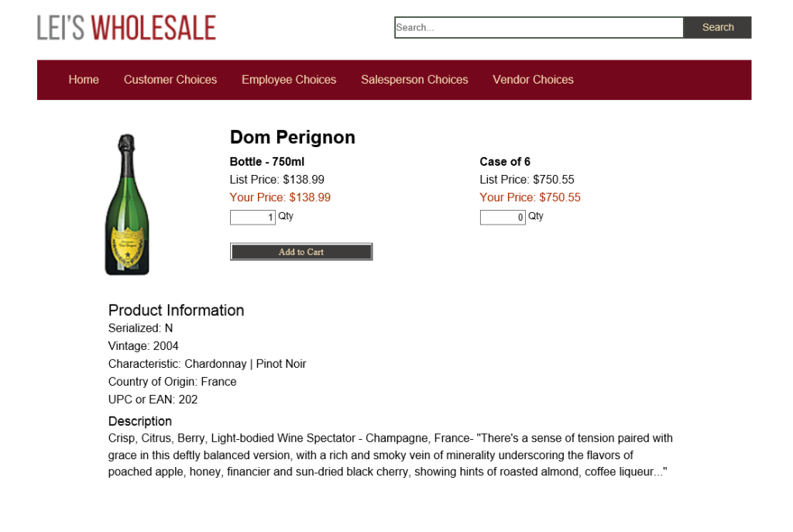This screenshot has width=793, height=532.
Task: Click the Description heading
Action: point(140,421)
